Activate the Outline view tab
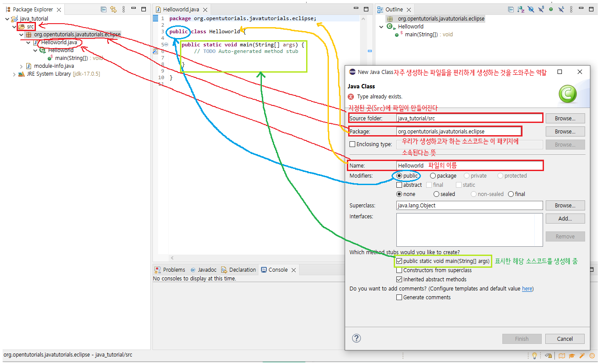 click(391, 10)
